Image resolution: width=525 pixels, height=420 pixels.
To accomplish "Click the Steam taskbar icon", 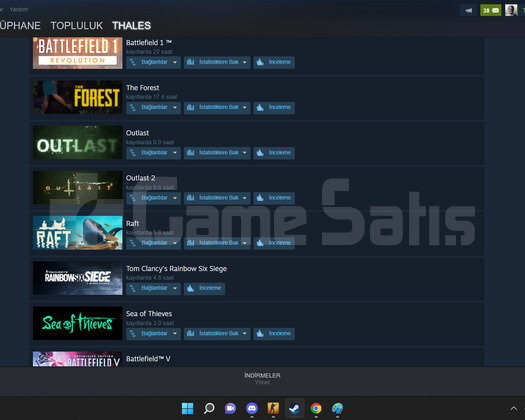I will click(x=295, y=408).
